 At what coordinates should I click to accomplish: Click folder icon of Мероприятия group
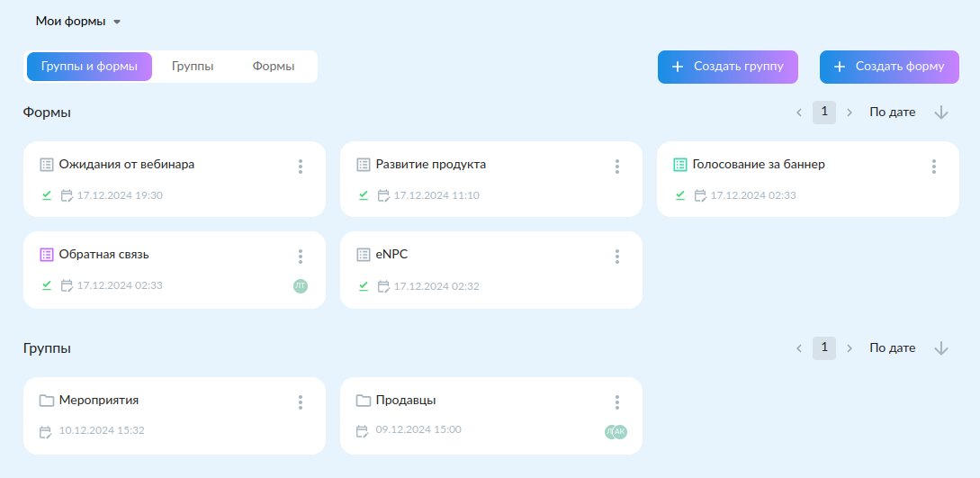click(x=46, y=401)
